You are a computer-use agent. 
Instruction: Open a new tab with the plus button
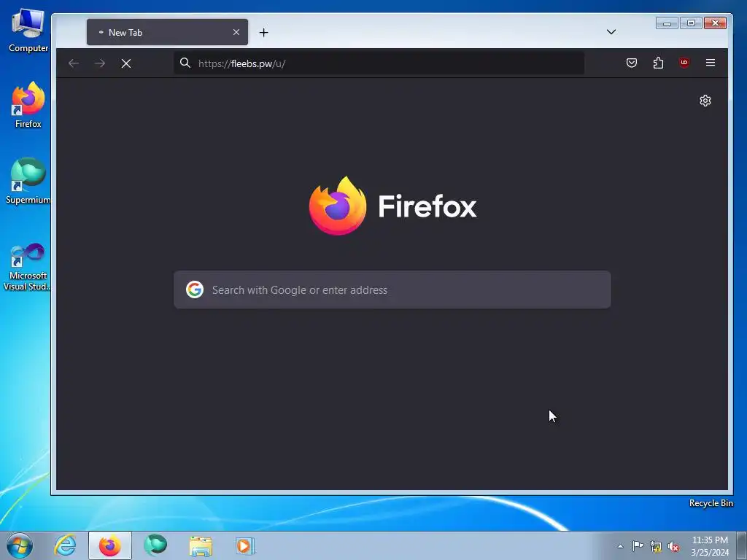coord(263,32)
